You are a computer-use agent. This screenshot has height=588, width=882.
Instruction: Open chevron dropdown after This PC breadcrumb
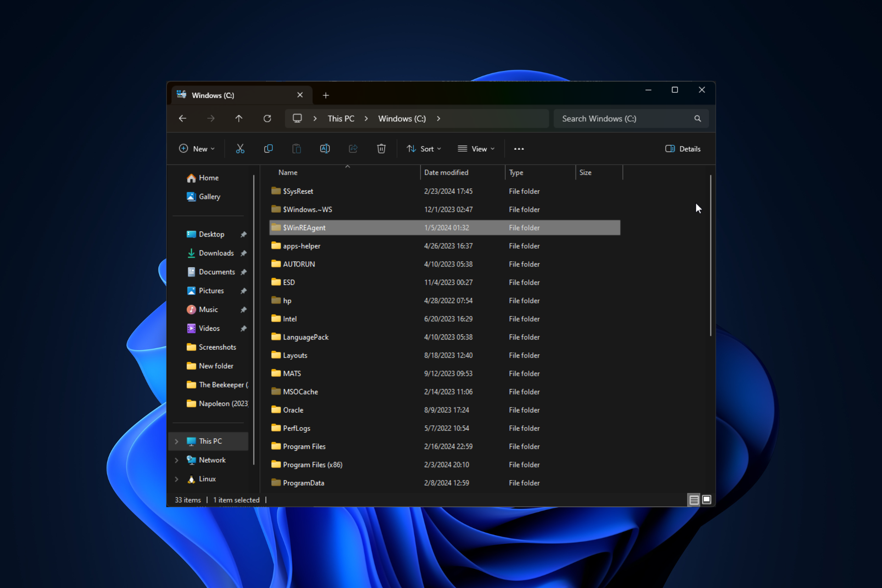[x=366, y=119]
